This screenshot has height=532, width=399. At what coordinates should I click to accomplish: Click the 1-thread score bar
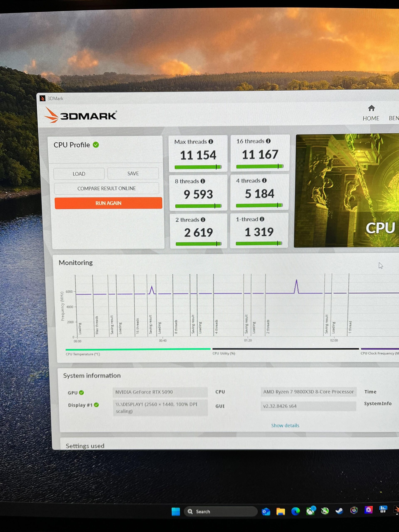click(259, 243)
